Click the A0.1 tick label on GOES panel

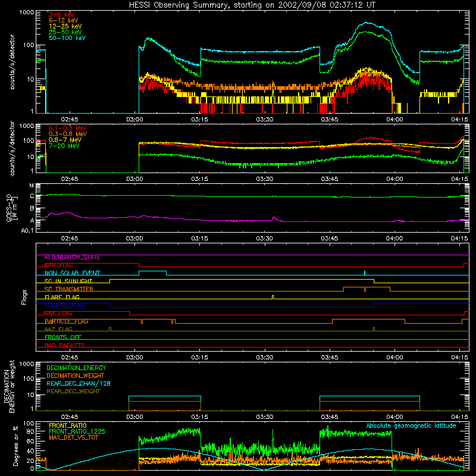[x=27, y=230]
